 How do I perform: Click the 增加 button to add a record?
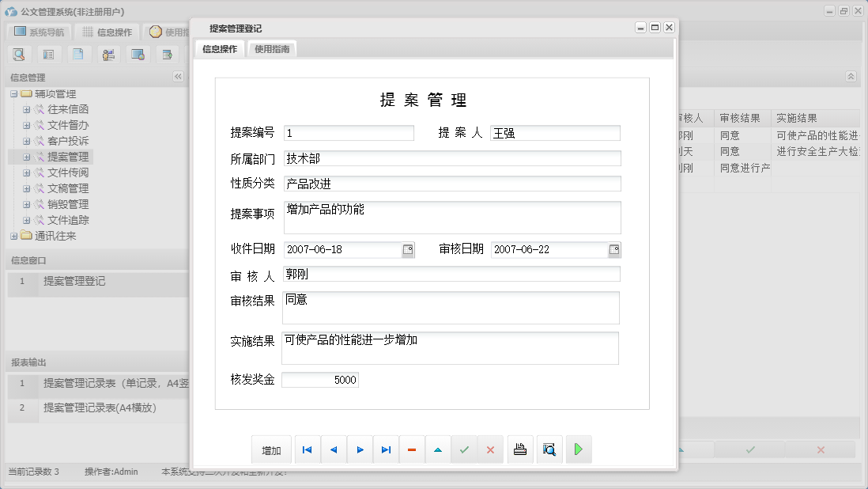272,449
